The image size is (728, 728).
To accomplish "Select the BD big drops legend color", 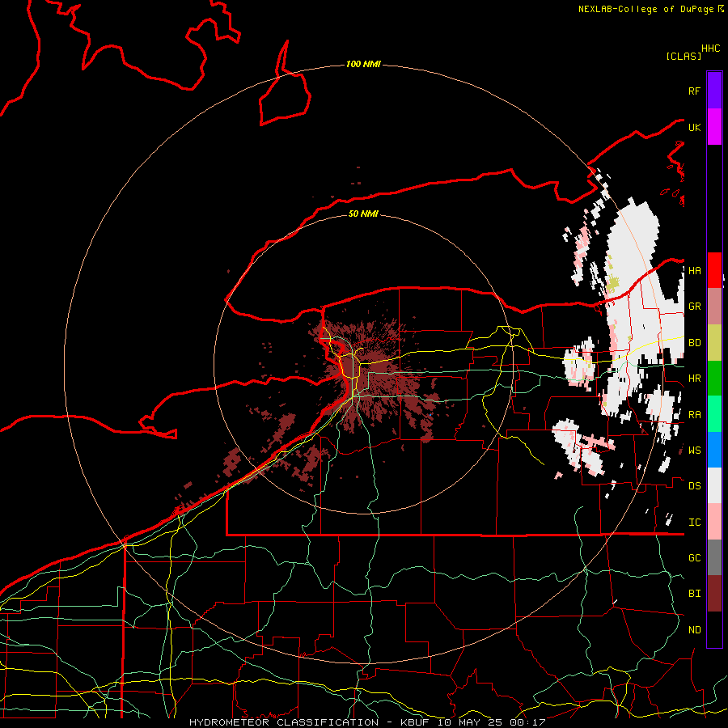I will click(x=714, y=343).
